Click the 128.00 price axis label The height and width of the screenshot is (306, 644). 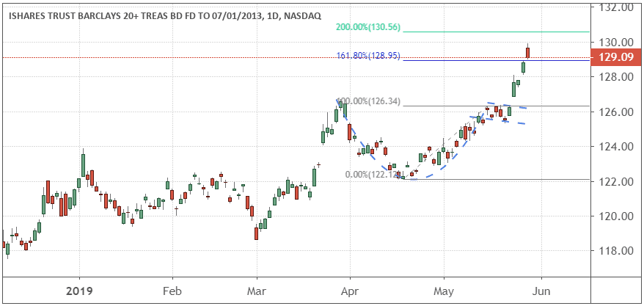(615, 77)
